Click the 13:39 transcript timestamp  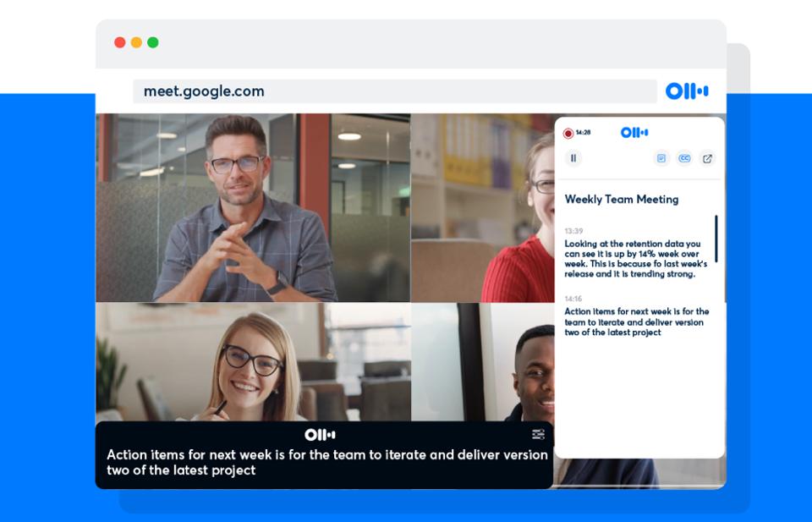[x=573, y=231]
